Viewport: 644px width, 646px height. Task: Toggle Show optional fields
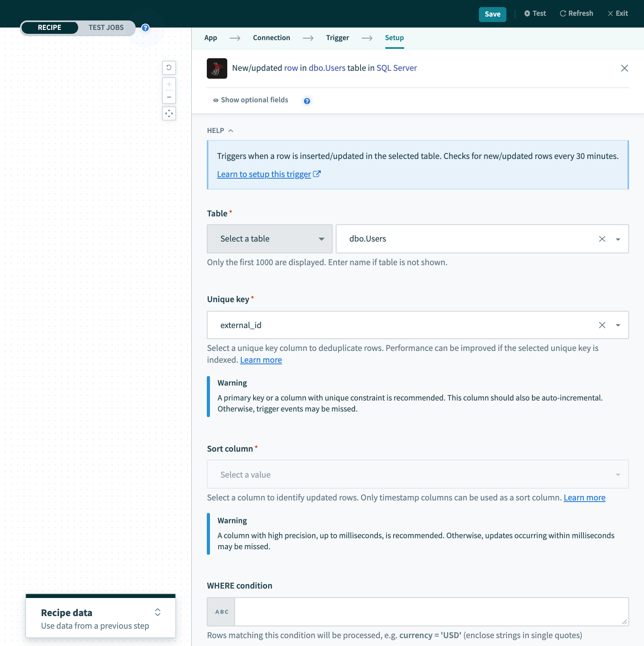250,100
